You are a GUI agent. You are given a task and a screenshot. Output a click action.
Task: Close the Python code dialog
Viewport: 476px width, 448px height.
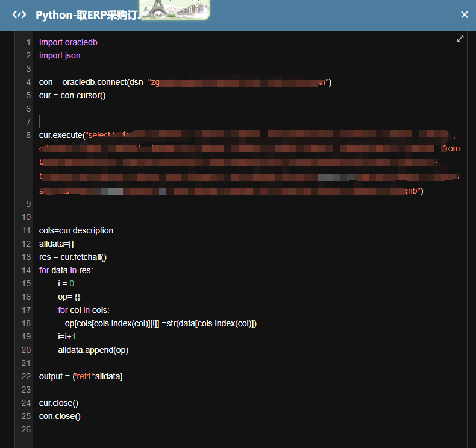click(x=464, y=15)
